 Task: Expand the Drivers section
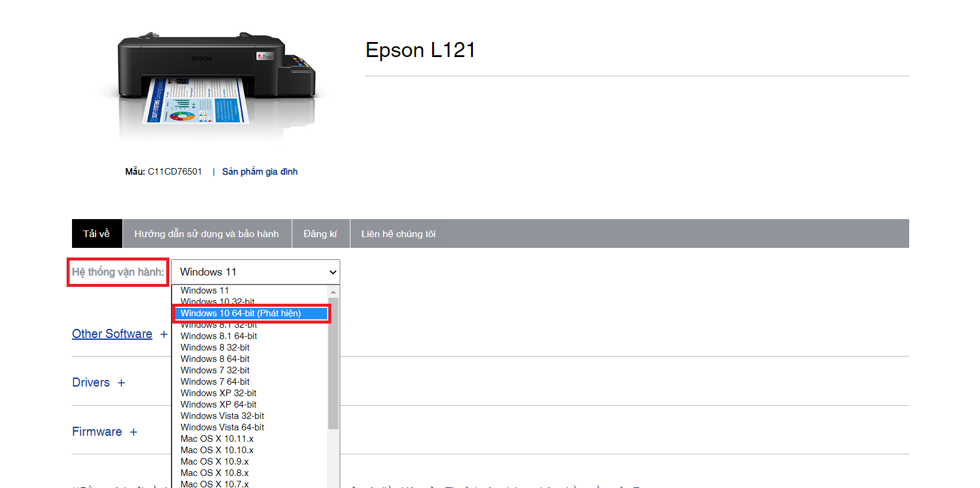click(x=91, y=382)
